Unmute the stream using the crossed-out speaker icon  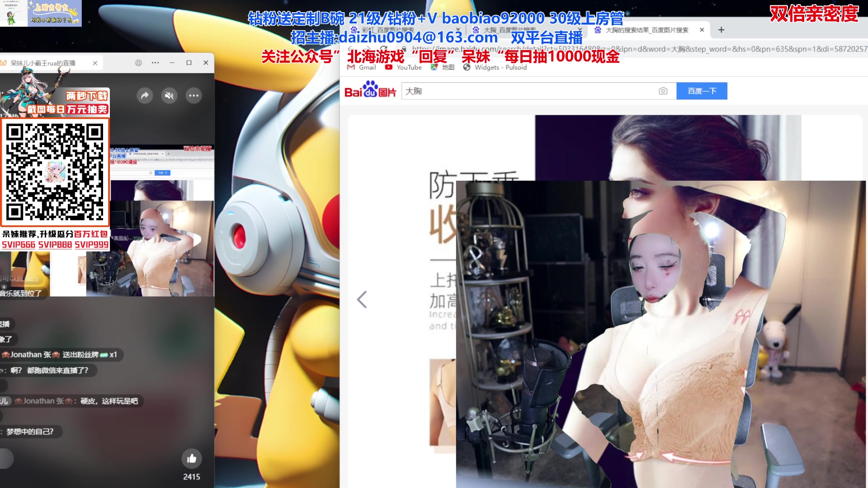click(169, 95)
